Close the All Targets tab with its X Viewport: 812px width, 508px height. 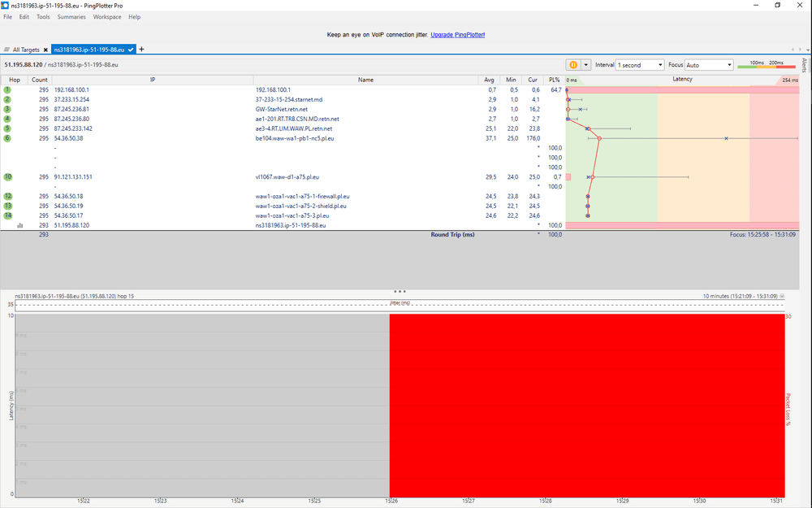tap(45, 50)
